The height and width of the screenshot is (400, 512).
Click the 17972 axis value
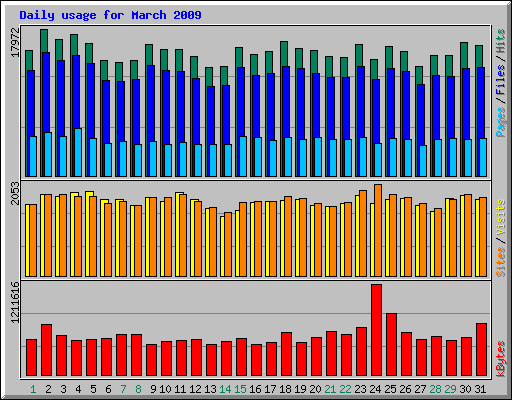[15, 42]
